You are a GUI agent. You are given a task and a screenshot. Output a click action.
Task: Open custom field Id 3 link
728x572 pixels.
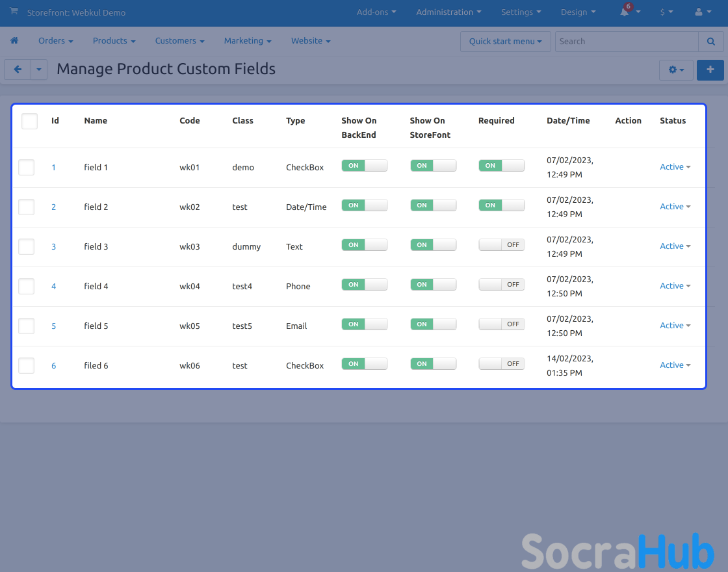pos(54,246)
